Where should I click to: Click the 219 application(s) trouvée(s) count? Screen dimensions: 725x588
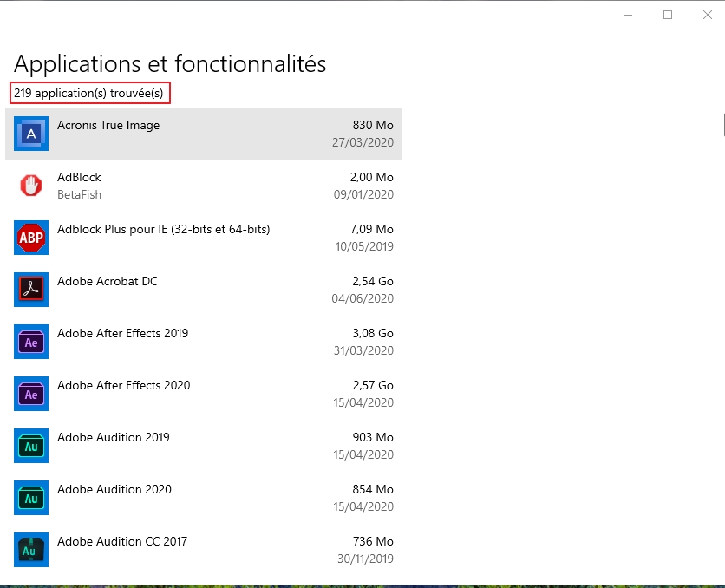pyautogui.click(x=88, y=93)
